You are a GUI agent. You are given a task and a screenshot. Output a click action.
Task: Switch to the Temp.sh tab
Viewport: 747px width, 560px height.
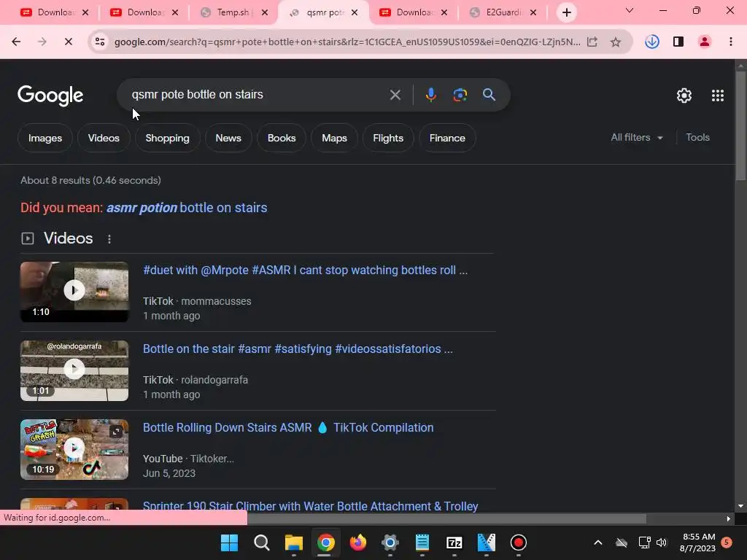[233, 12]
